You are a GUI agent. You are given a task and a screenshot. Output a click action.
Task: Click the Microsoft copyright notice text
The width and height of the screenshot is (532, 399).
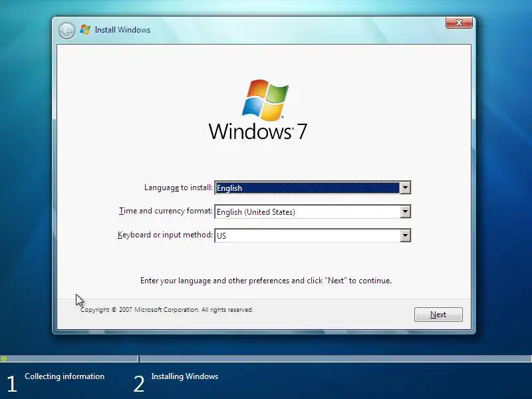coord(167,310)
